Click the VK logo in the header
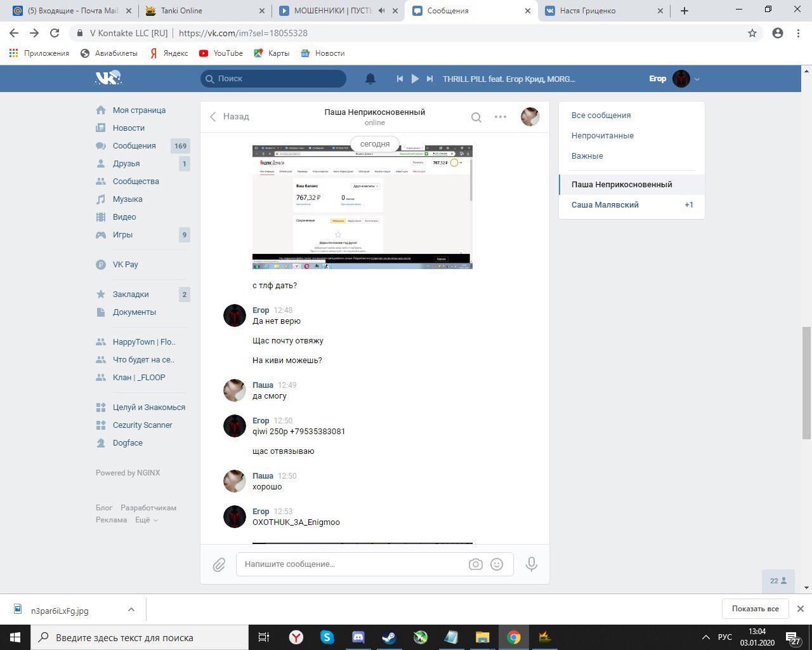The height and width of the screenshot is (650, 812). 108,78
